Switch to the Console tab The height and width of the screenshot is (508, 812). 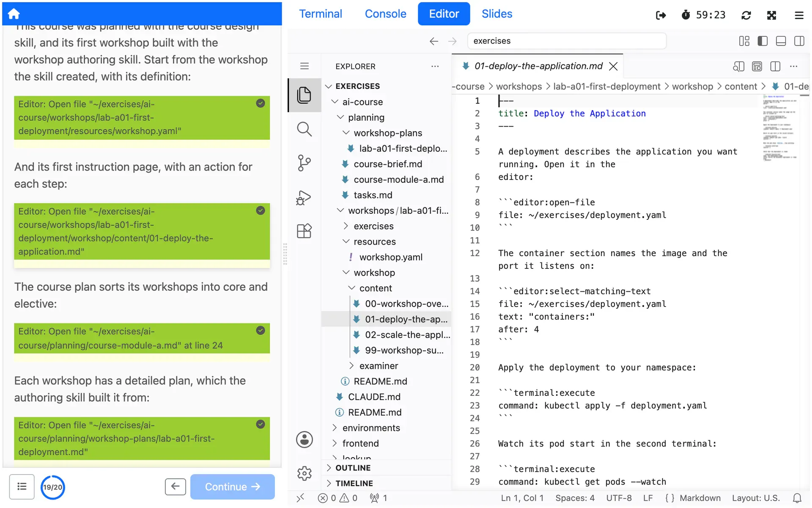[385, 14]
